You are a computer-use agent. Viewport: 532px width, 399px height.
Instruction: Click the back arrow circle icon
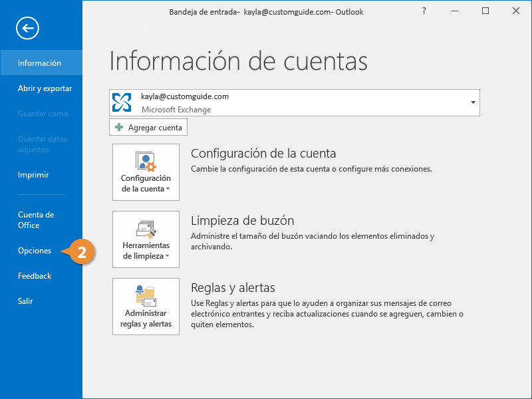(28, 27)
